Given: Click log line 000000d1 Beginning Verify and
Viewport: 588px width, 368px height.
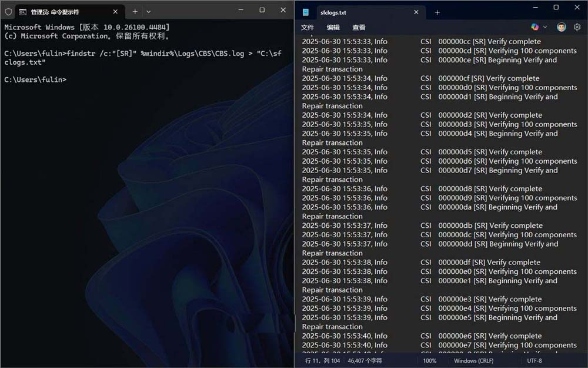Looking at the screenshot, I should 430,97.
